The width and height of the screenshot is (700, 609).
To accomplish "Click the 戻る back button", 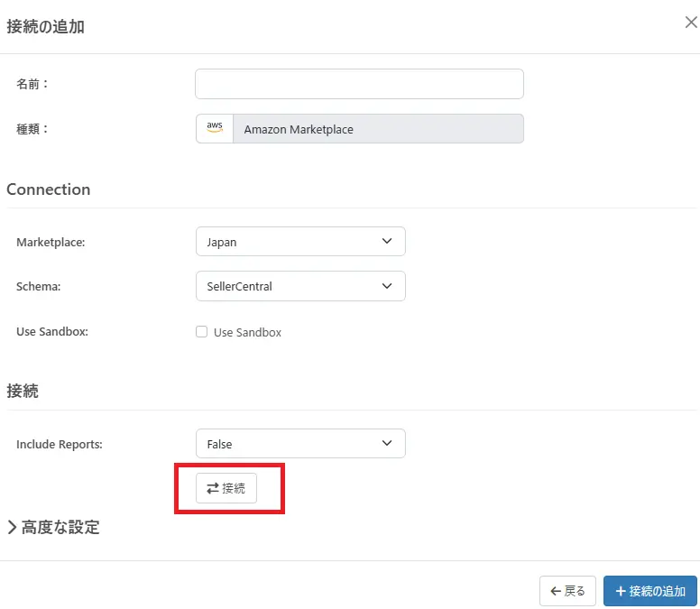I will point(567,591).
